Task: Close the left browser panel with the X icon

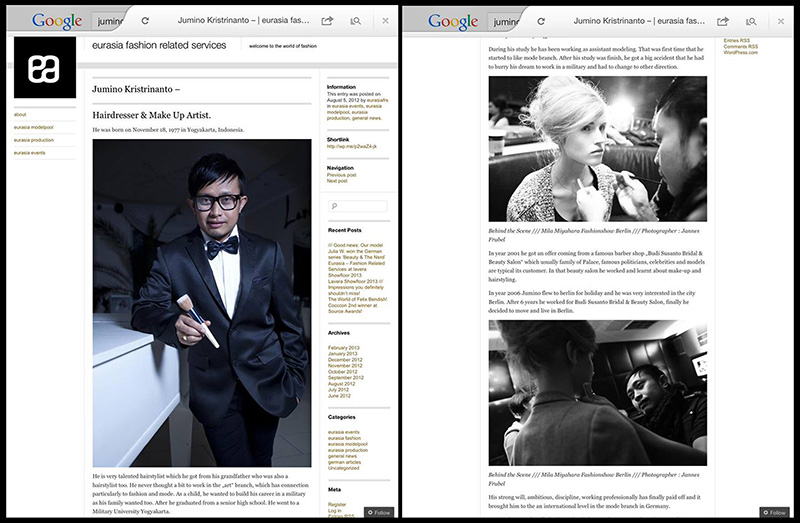Action: 384,20
